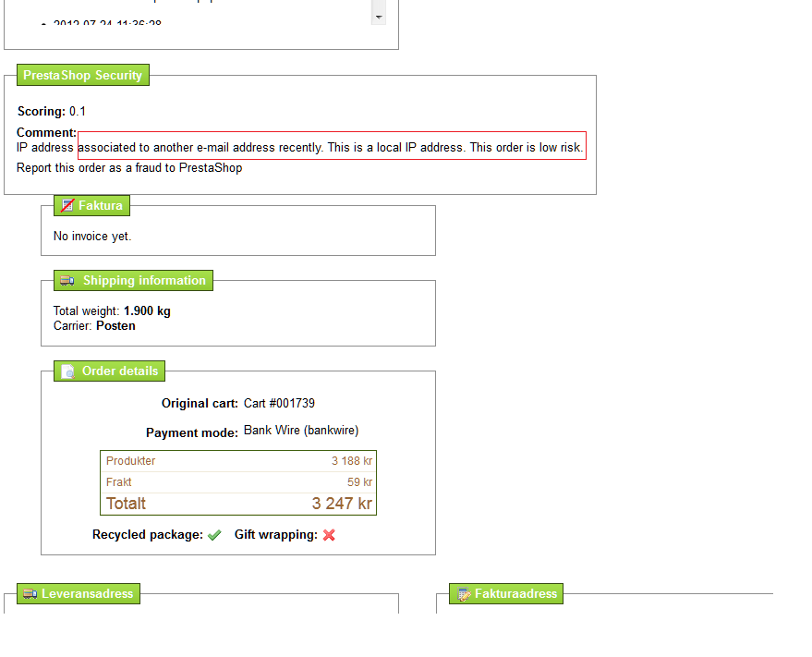Image resolution: width=812 pixels, height=657 pixels.
Task: Click the 'This order is low risk' comment
Action: click(527, 148)
